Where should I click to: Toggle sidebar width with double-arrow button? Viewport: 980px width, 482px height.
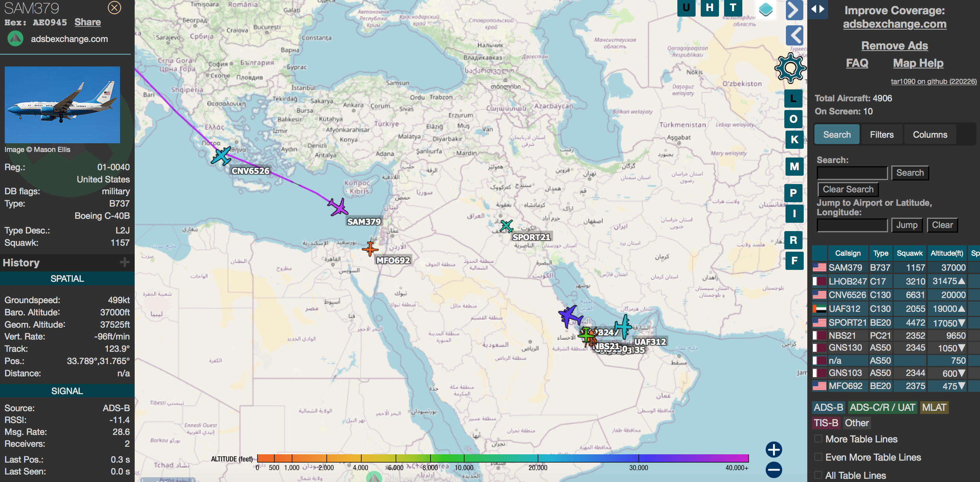point(818,9)
